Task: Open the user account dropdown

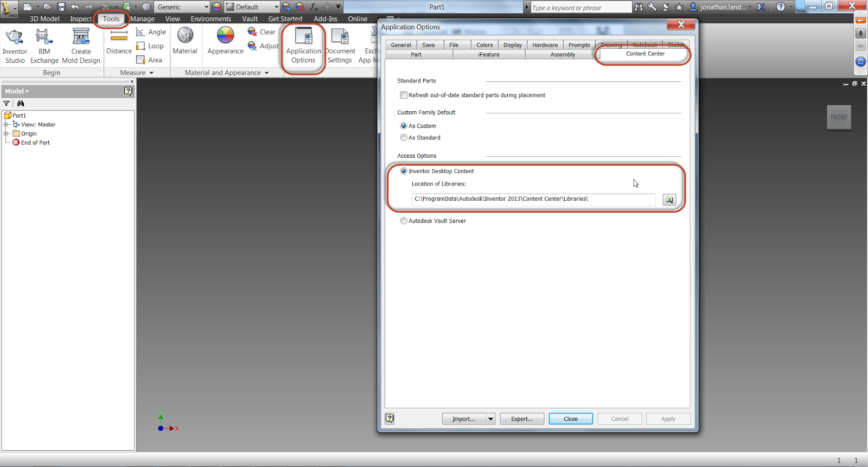Action: [750, 7]
